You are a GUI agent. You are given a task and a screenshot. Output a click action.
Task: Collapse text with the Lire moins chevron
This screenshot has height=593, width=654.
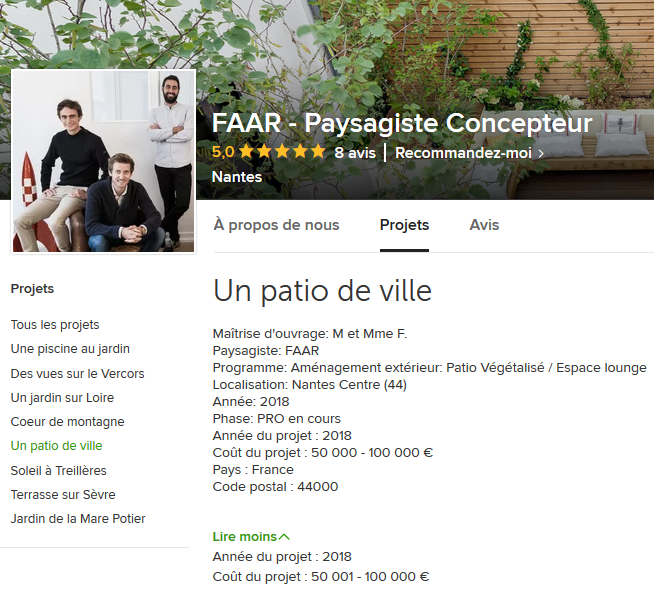click(x=284, y=537)
